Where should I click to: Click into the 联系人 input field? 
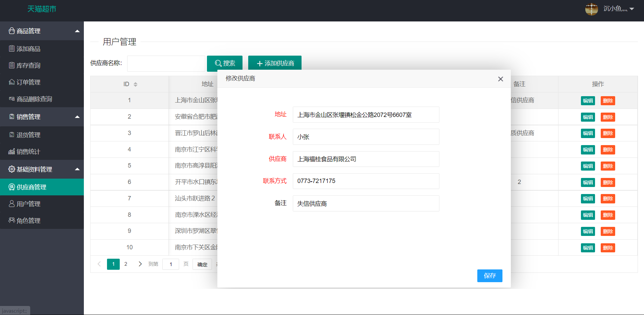pos(366,137)
